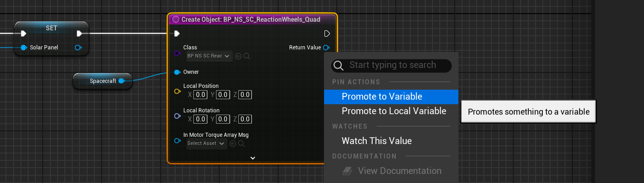Choose Promote to Variable in context menu
The height and width of the screenshot is (183, 644).
click(x=382, y=96)
